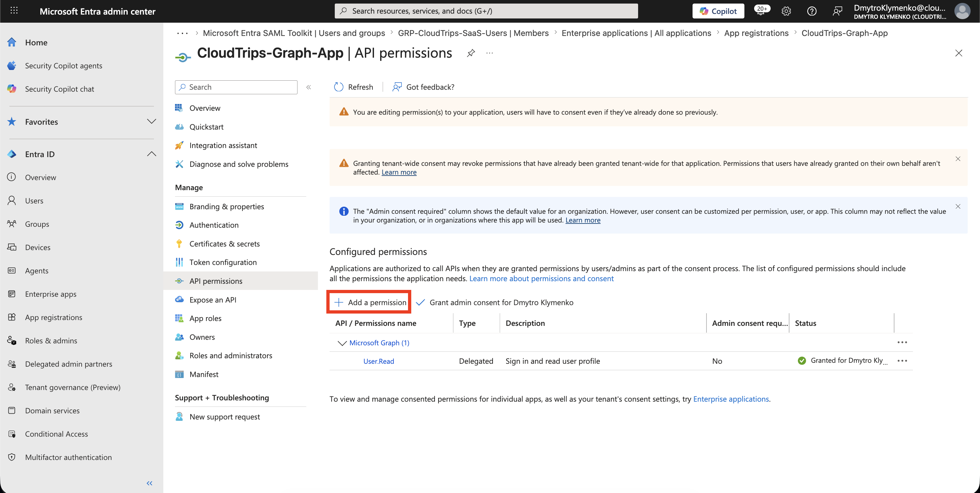Open the portal settings gear

pyautogui.click(x=786, y=11)
